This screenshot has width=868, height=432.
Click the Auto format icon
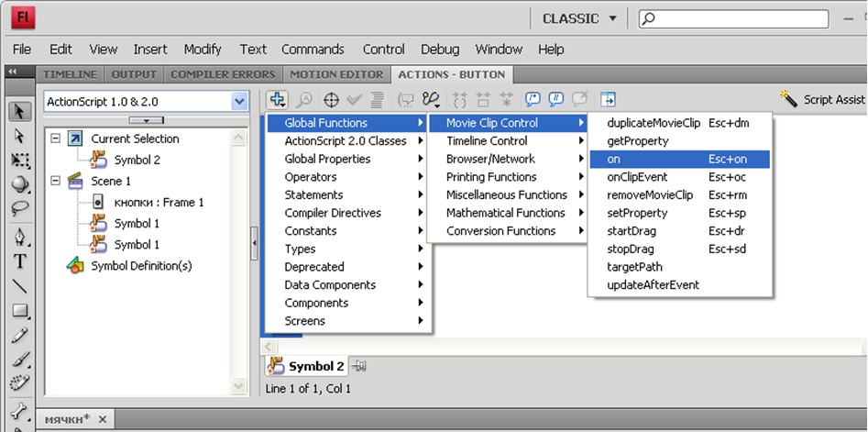tap(377, 100)
